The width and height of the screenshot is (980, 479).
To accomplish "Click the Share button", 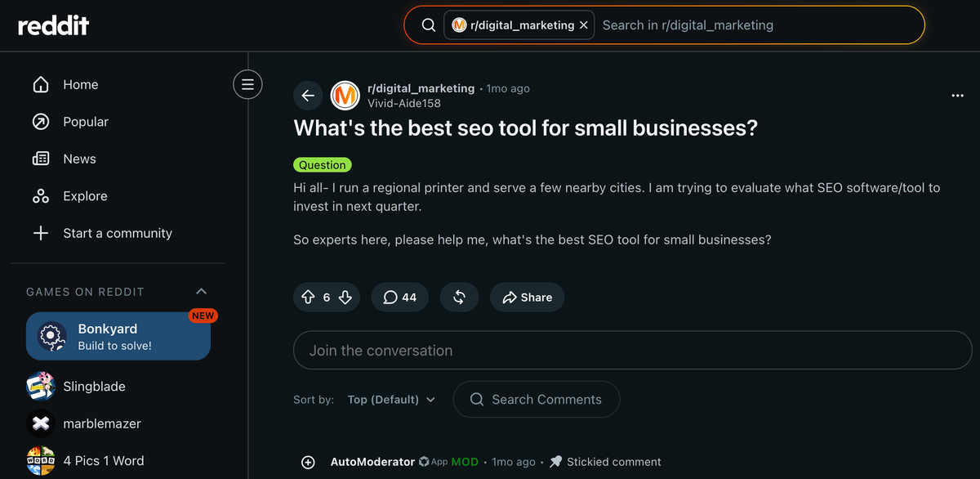I will point(527,298).
